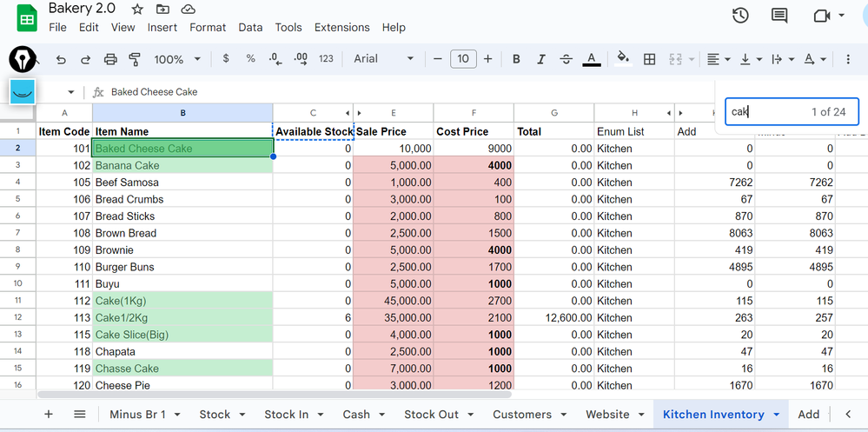Image resolution: width=868 pixels, height=432 pixels.
Task: Edit the font size field showing 10
Action: pos(463,59)
